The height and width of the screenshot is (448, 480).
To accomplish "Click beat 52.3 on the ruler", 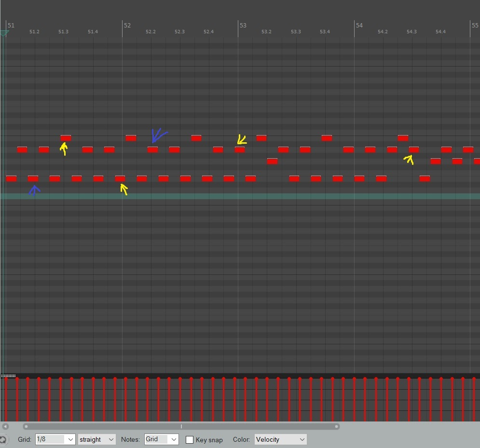I will tap(179, 32).
